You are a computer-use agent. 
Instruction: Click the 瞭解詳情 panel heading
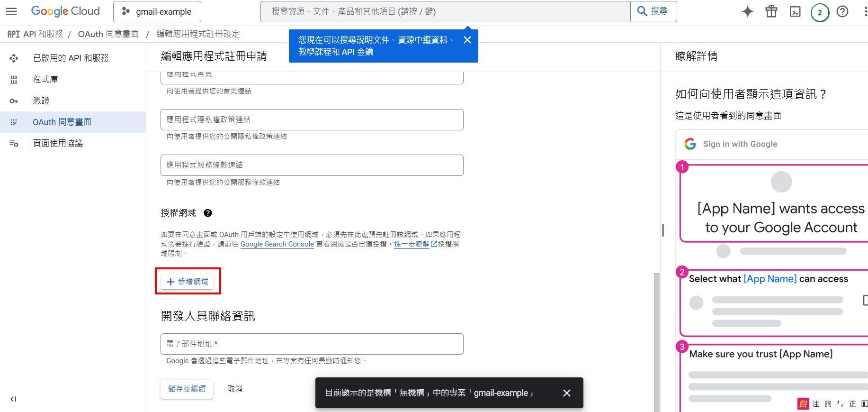coord(696,56)
